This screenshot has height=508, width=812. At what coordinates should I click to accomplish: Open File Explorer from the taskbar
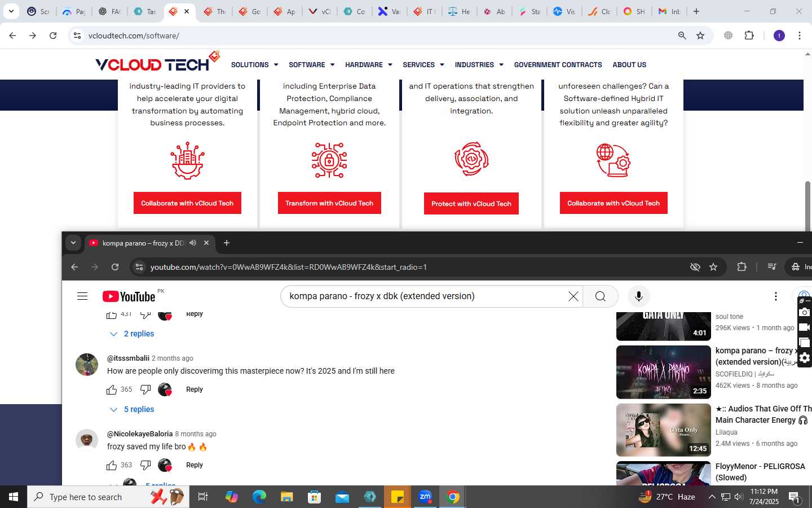pyautogui.click(x=287, y=497)
